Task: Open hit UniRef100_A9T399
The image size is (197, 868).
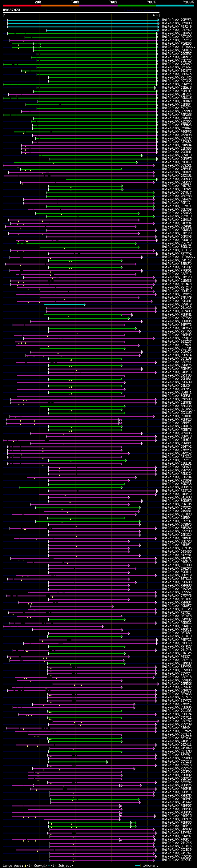Action: click(177, 37)
